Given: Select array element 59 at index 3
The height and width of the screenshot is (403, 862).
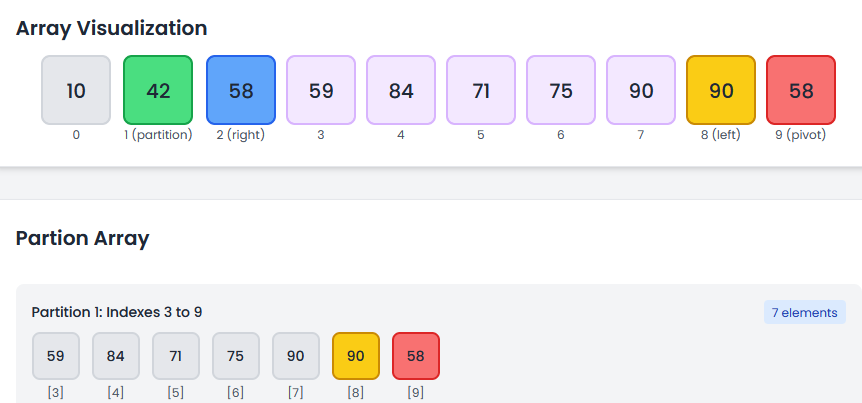Looking at the screenshot, I should click(321, 90).
